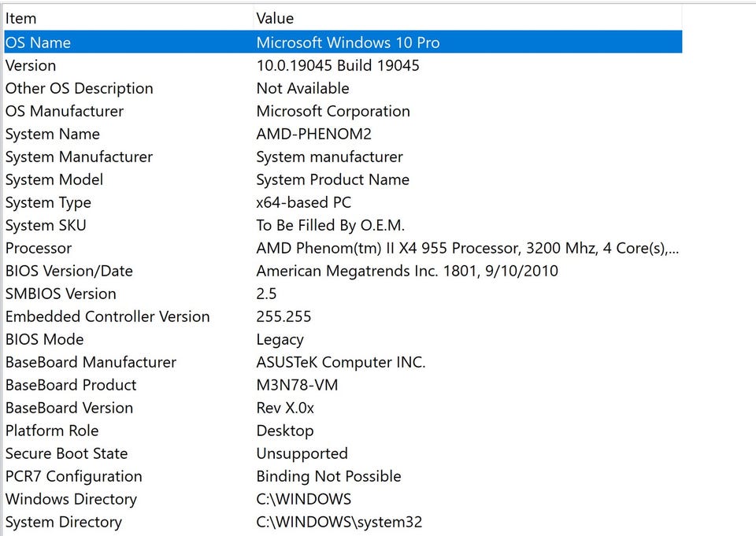Click the Value column header
Image resolution: width=756 pixels, height=536 pixels.
click(275, 18)
